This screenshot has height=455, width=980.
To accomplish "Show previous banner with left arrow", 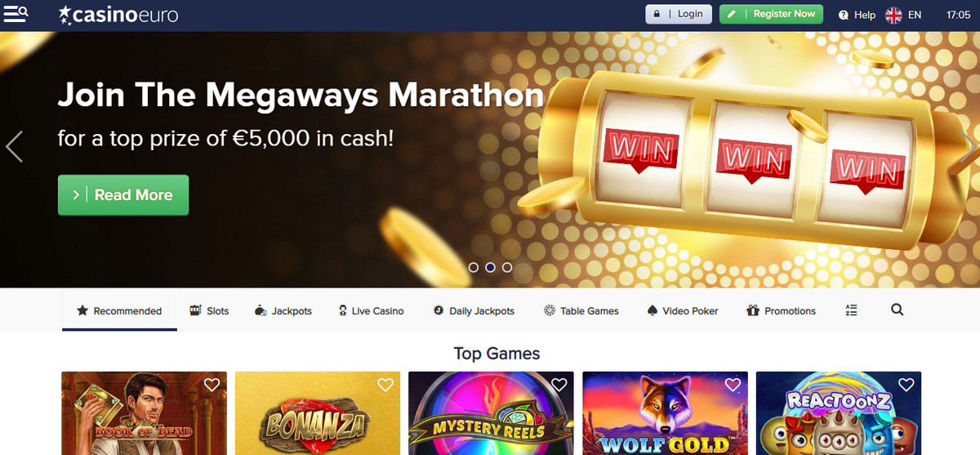I will (14, 147).
